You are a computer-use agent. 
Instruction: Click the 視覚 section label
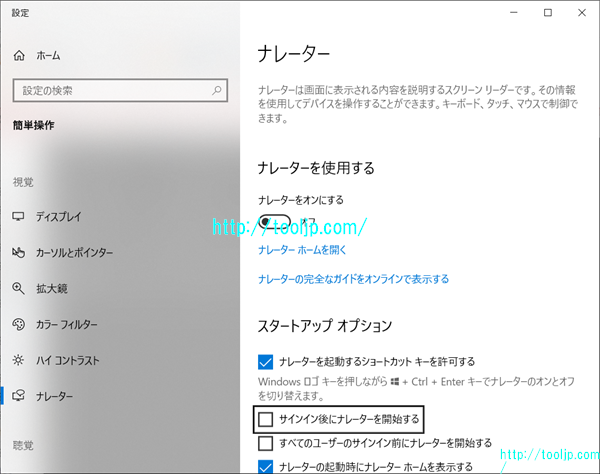click(x=23, y=182)
